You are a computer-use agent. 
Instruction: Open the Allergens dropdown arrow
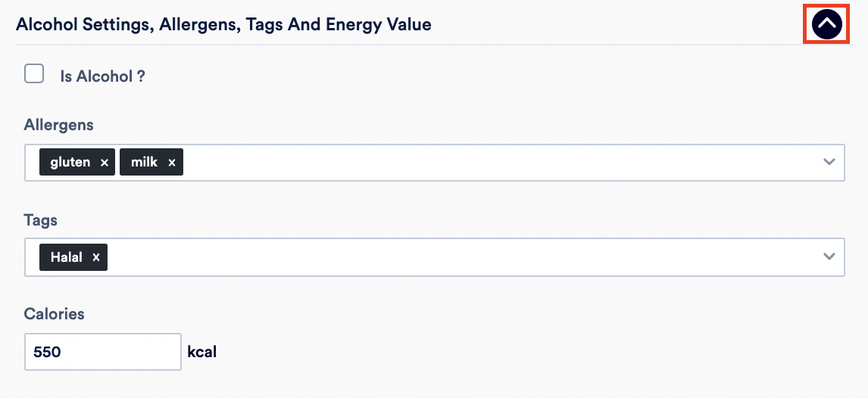(x=829, y=162)
